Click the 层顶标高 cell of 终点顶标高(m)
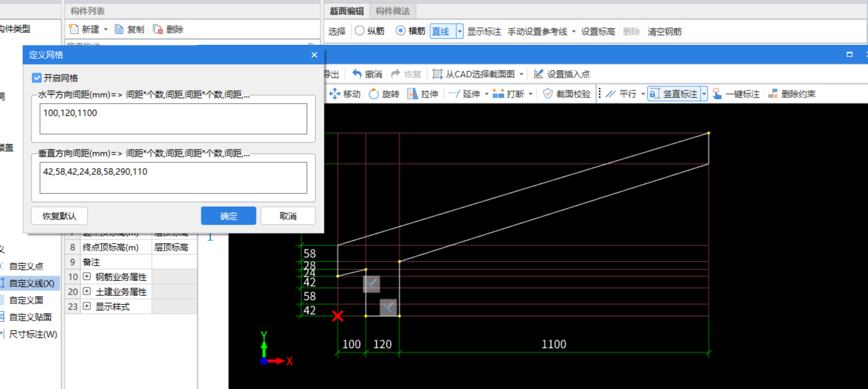868x389 pixels. pos(174,247)
